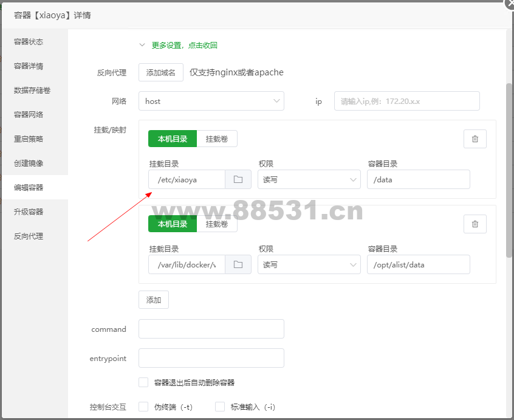
Task: Open 权限 dropdown for the /data mount
Action: [x=309, y=179]
